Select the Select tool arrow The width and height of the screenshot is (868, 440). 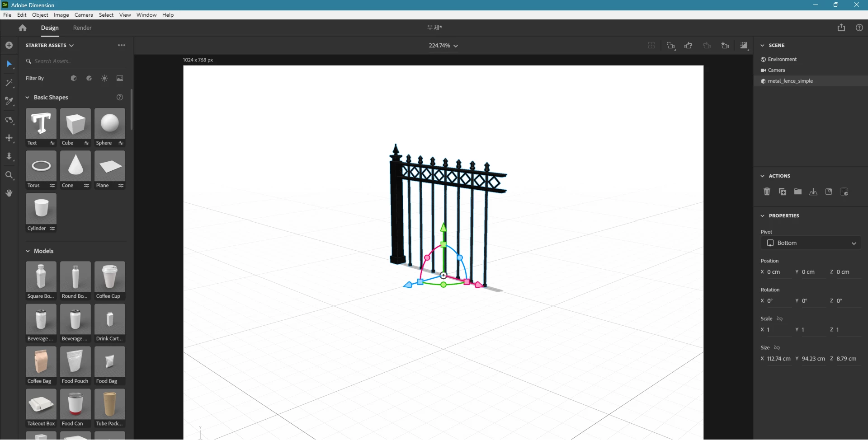9,64
